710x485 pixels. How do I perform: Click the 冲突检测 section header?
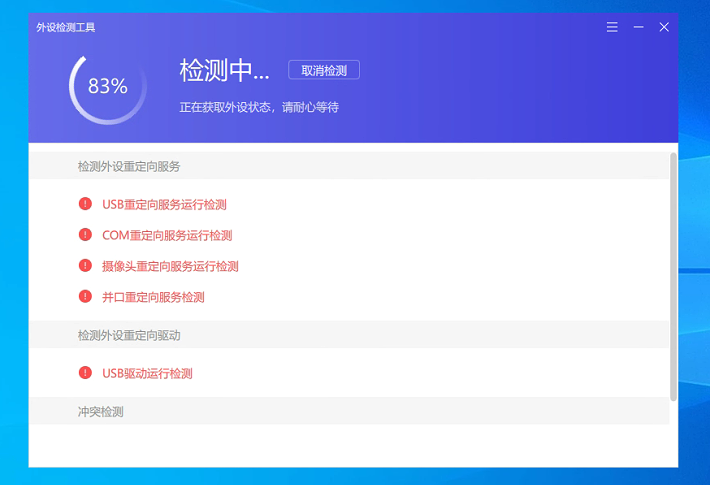click(x=349, y=411)
